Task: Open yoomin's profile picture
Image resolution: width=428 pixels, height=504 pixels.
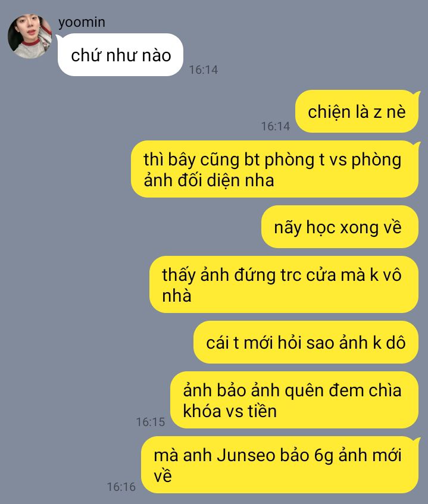Action: point(30,36)
